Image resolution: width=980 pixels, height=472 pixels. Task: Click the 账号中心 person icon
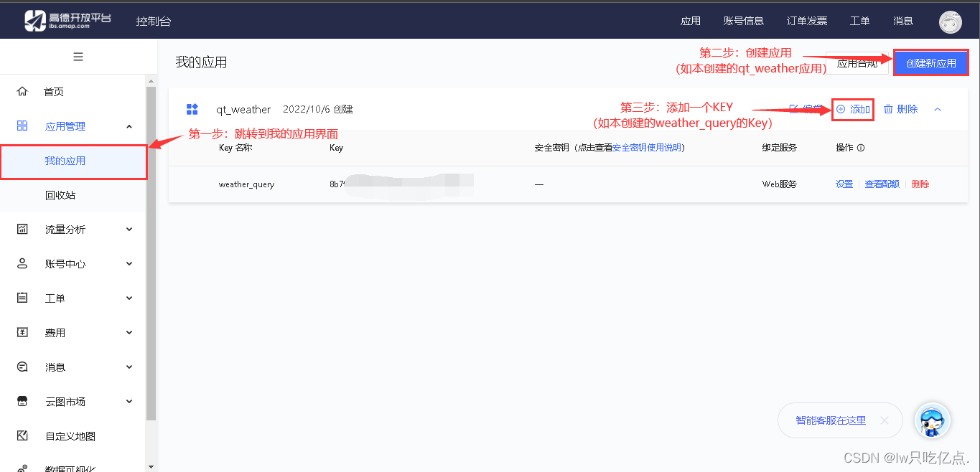tap(22, 263)
